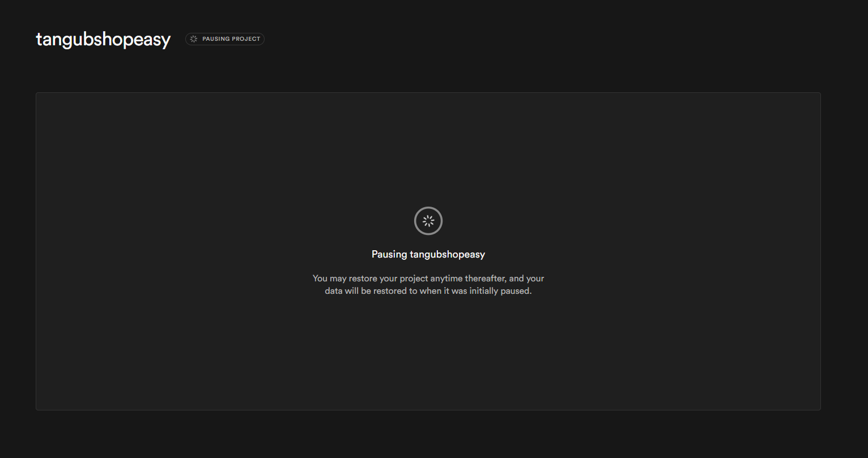Click the spinning loader inside the status badge
The image size is (868, 458).
coord(194,38)
